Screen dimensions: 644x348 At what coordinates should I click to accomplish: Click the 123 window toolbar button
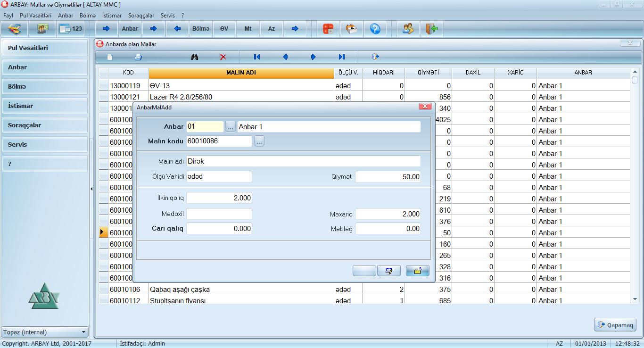coord(71,29)
